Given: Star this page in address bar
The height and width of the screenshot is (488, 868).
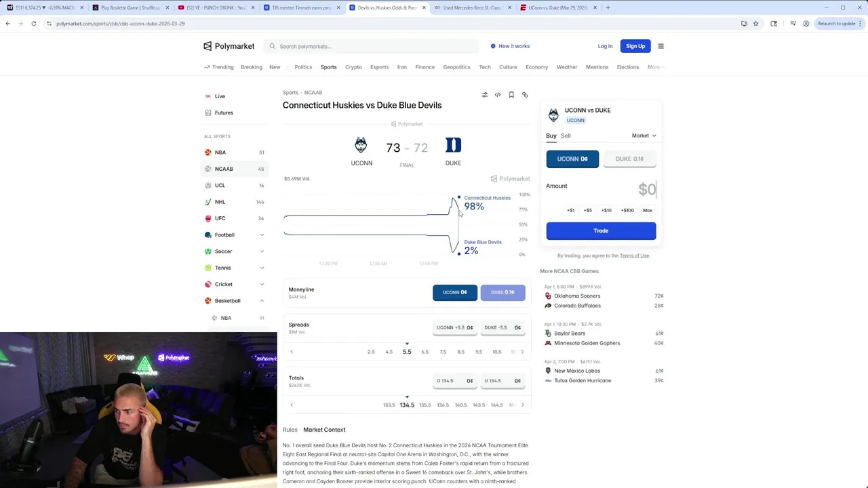Looking at the screenshot, I should click(755, 23).
